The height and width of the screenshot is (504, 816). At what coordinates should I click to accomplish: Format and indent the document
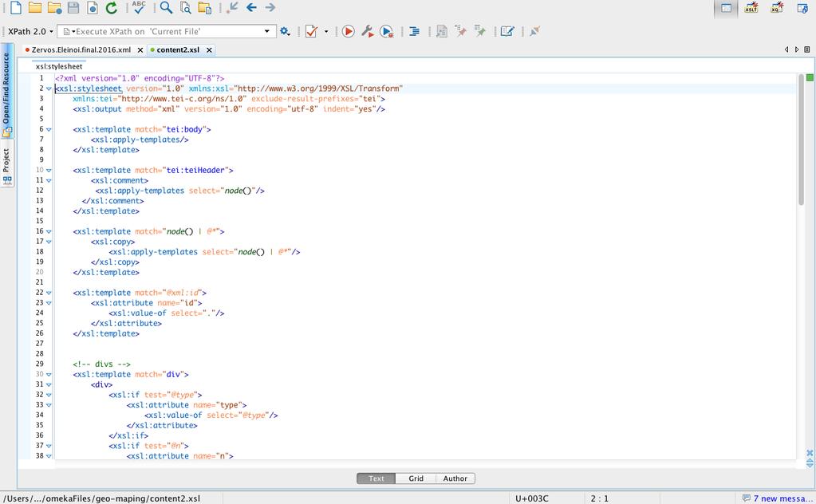coord(414,31)
